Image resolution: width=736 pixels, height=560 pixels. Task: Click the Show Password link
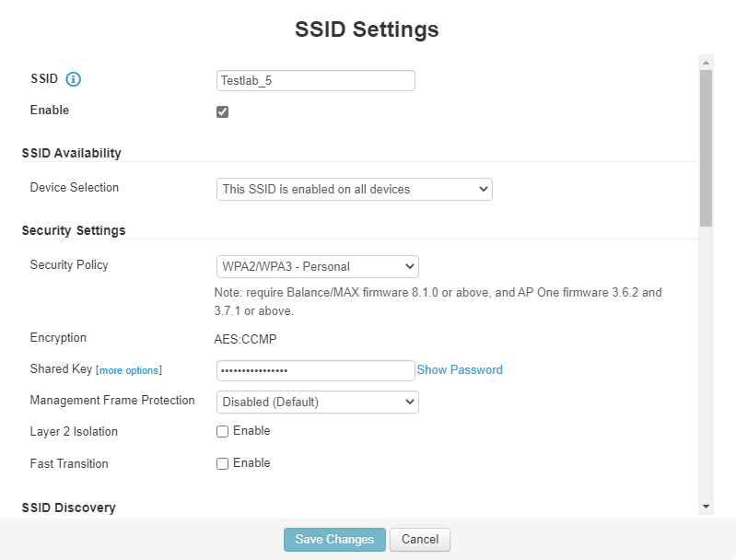point(460,369)
